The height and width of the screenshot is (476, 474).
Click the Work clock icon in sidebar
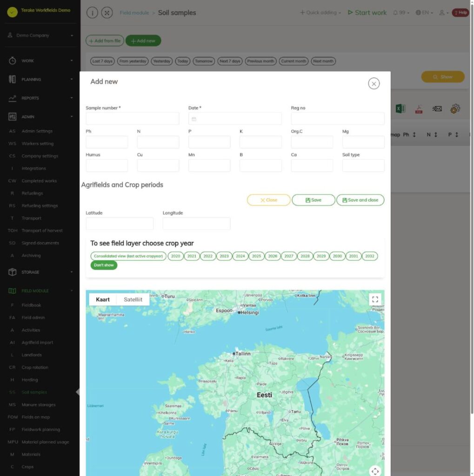12,61
